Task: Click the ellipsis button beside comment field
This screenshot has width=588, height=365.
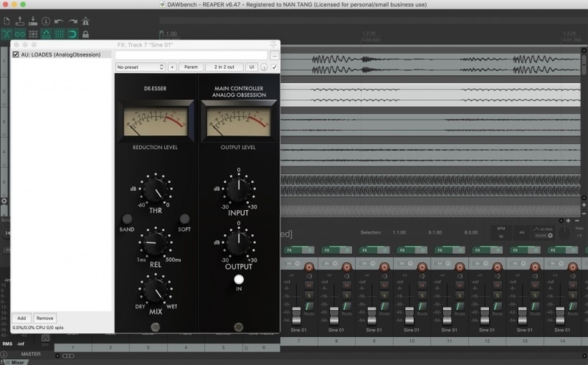Action: pyautogui.click(x=274, y=56)
